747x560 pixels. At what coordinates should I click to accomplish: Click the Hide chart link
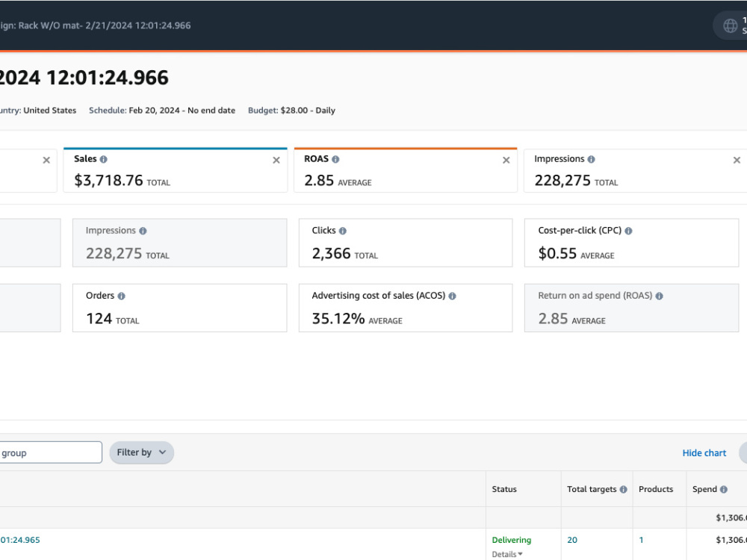coord(704,453)
